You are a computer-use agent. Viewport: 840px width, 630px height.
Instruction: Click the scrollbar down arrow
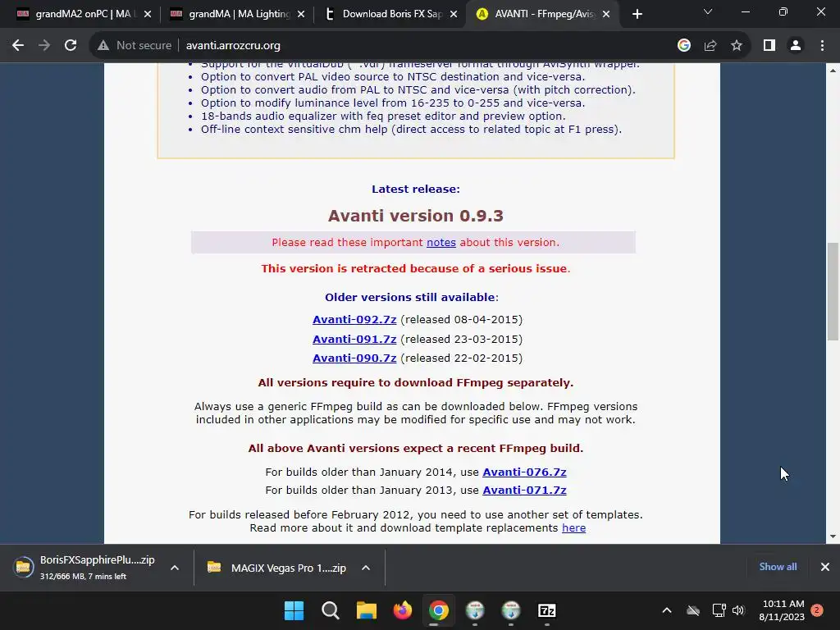click(833, 536)
